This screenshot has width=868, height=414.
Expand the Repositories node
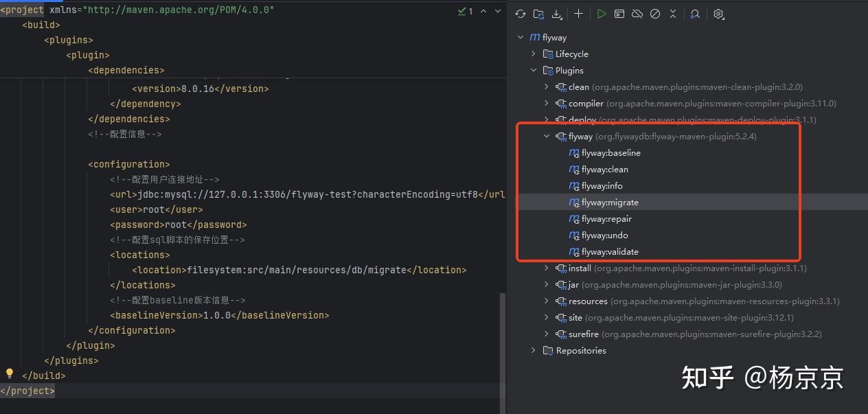tap(534, 351)
